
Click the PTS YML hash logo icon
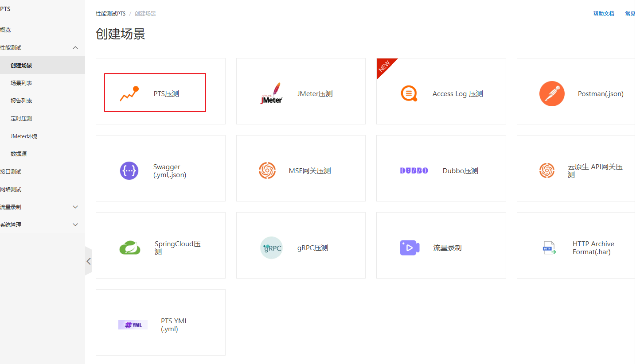pyautogui.click(x=133, y=325)
